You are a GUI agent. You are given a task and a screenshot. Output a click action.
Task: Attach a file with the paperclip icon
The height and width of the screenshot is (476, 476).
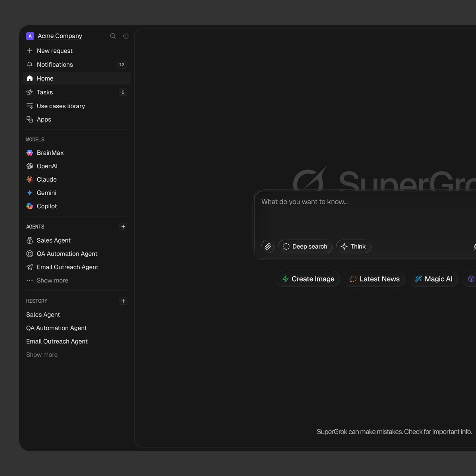[268, 246]
